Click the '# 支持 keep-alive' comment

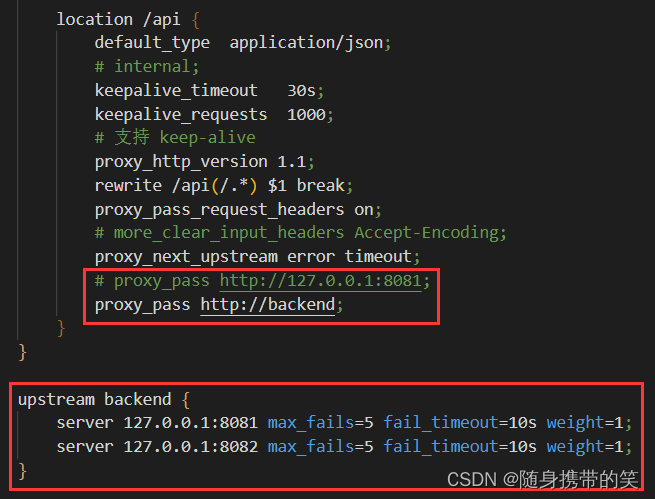click(175, 137)
